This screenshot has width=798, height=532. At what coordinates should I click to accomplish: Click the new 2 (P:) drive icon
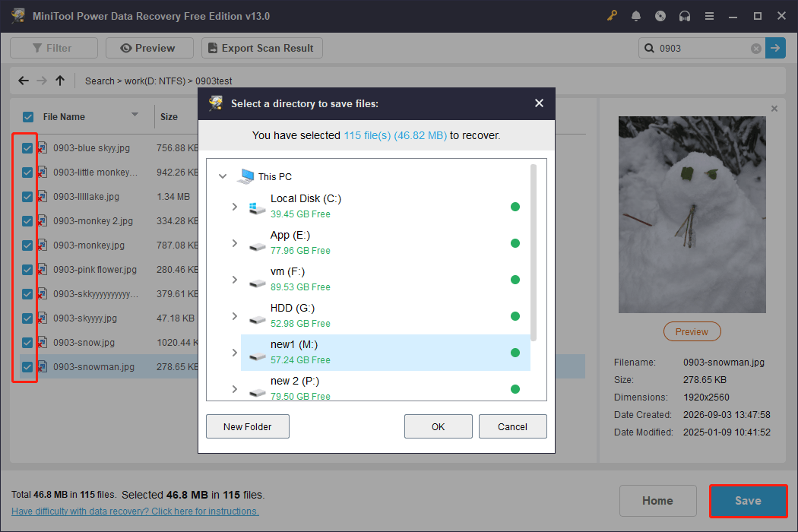pyautogui.click(x=257, y=392)
